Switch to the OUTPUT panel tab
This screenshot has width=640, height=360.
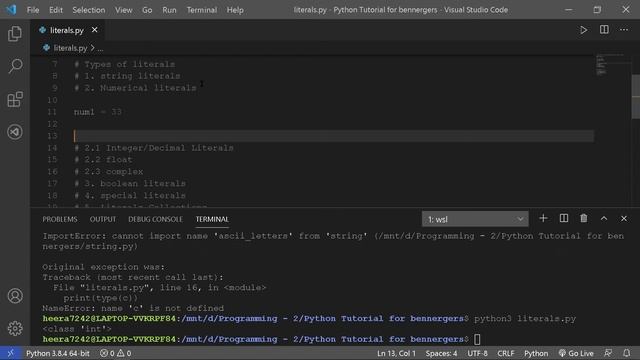point(103,219)
